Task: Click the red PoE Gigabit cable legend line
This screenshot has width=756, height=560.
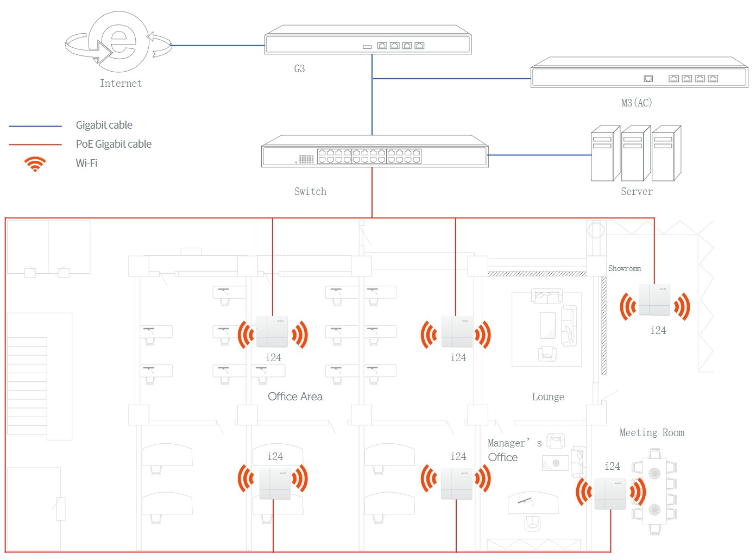Action: [x=35, y=145]
